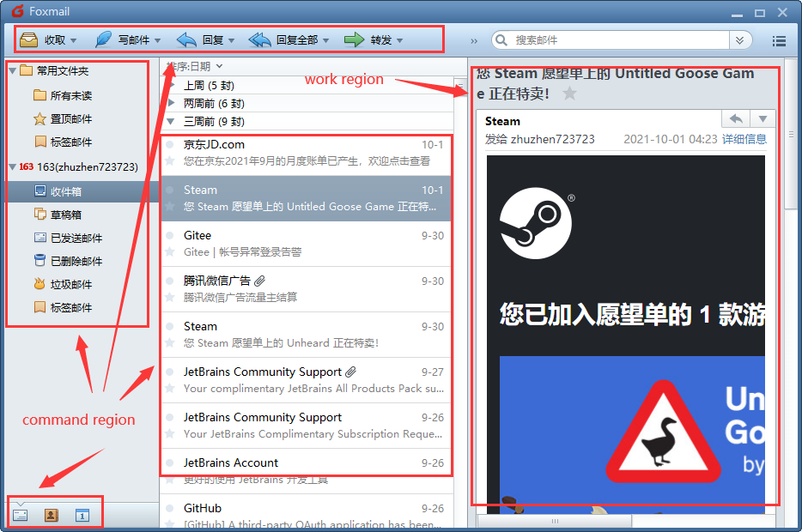Open the 草稿箱 drafts folder
Screen dimensions: 802x532
tap(58, 215)
